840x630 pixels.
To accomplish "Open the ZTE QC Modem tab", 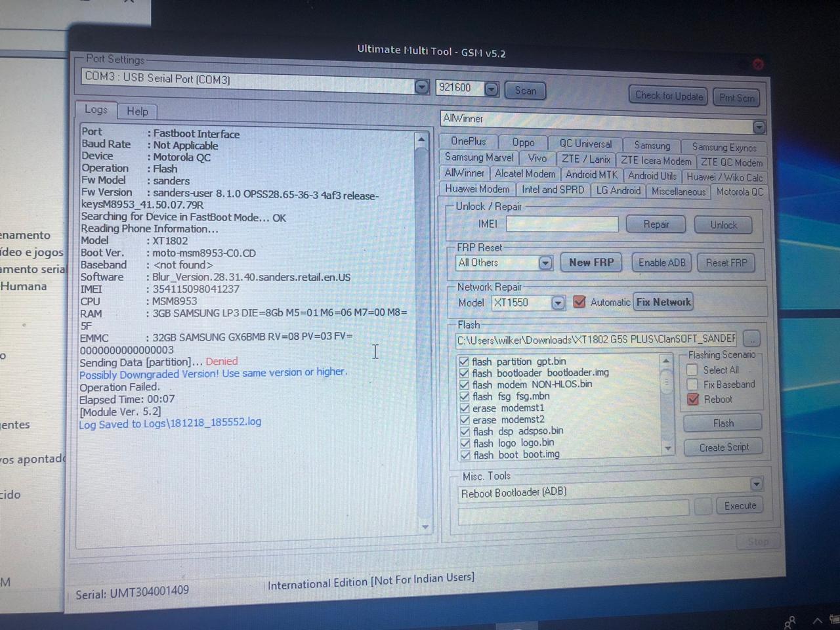I will 731,162.
